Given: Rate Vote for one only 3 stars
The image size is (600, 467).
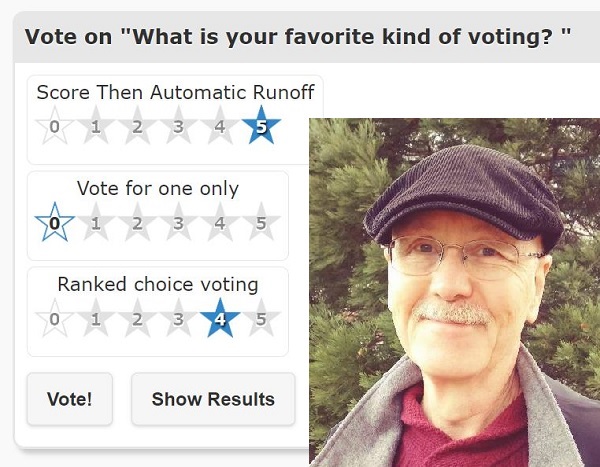Looking at the screenshot, I should pyautogui.click(x=178, y=222).
